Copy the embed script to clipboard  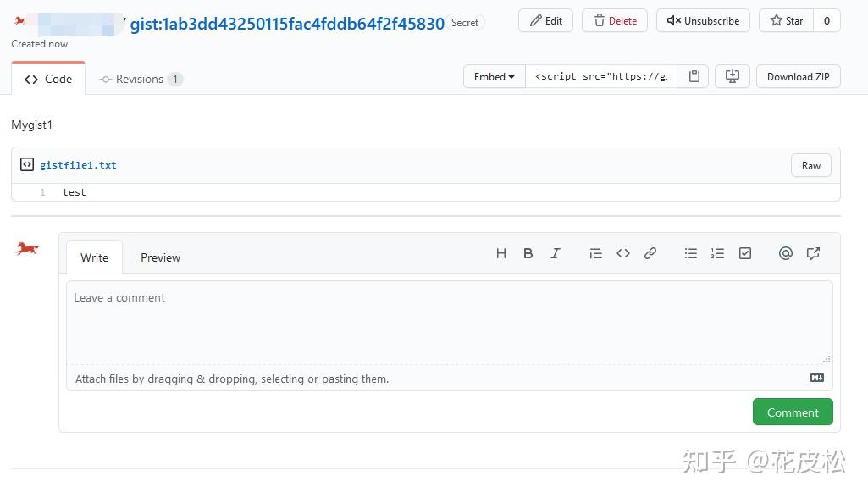pyautogui.click(x=694, y=76)
